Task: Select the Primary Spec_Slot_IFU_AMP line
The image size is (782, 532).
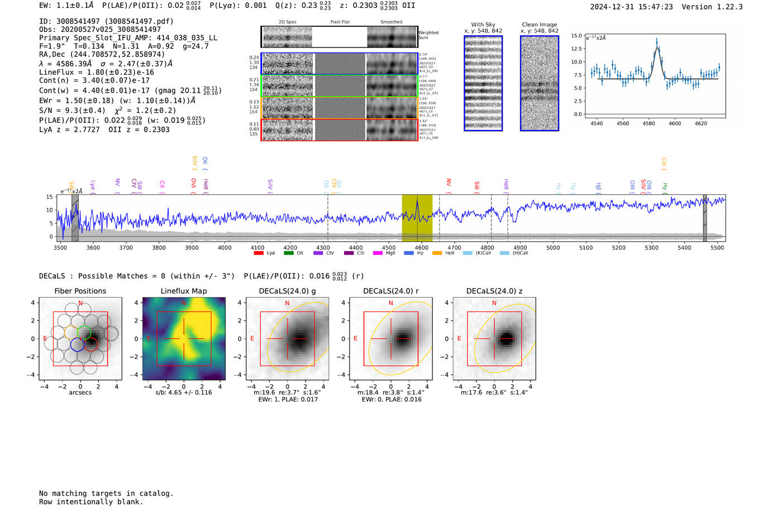Action: pos(128,38)
